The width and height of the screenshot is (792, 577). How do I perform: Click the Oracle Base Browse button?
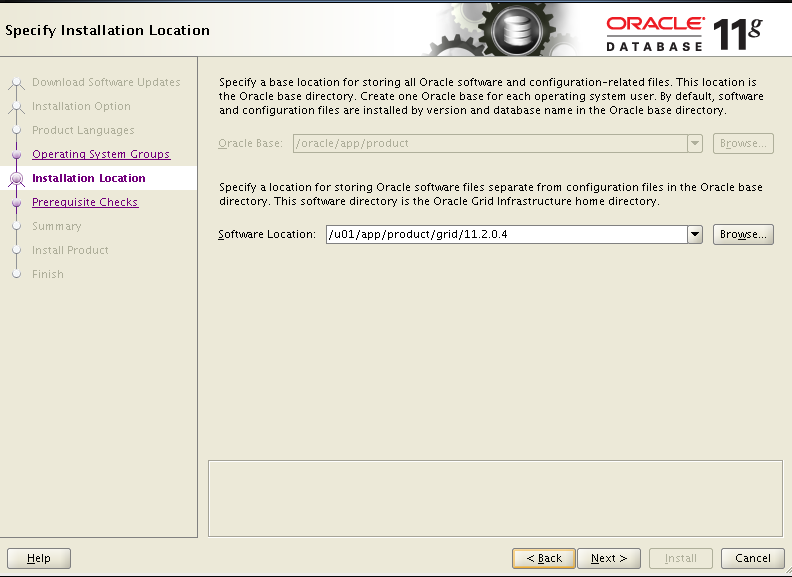(743, 143)
